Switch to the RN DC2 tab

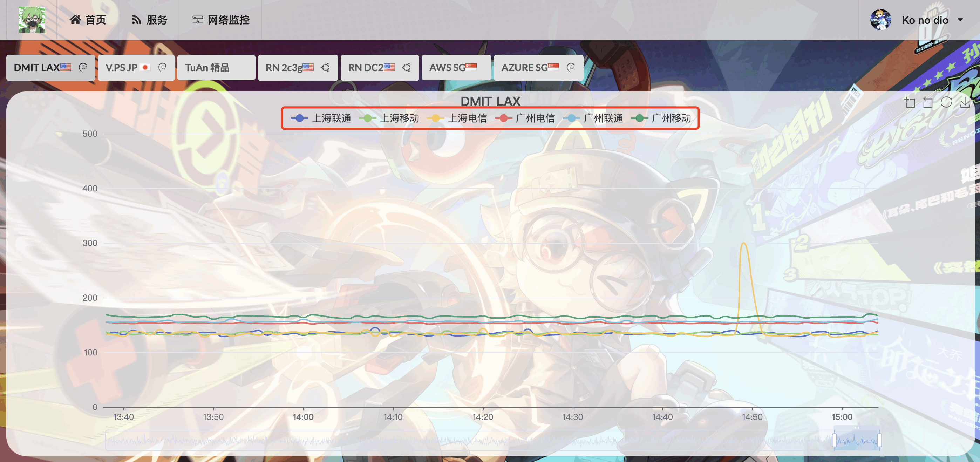380,68
